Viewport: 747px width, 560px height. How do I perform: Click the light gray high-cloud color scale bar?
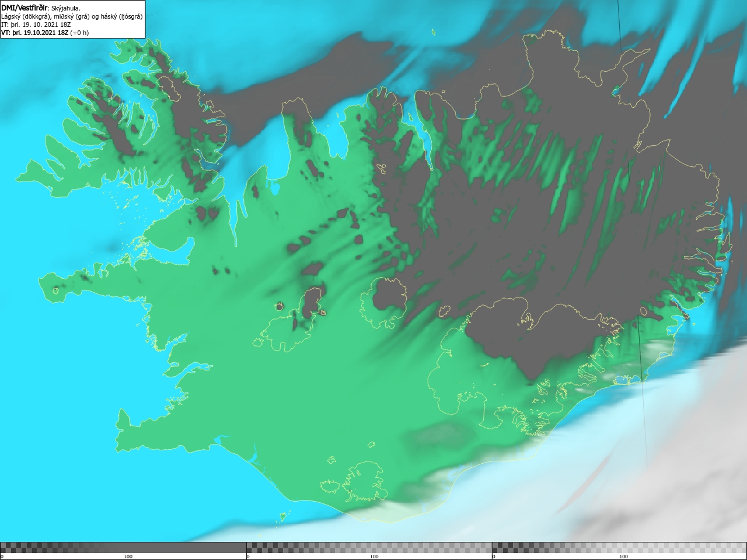[x=619, y=548]
